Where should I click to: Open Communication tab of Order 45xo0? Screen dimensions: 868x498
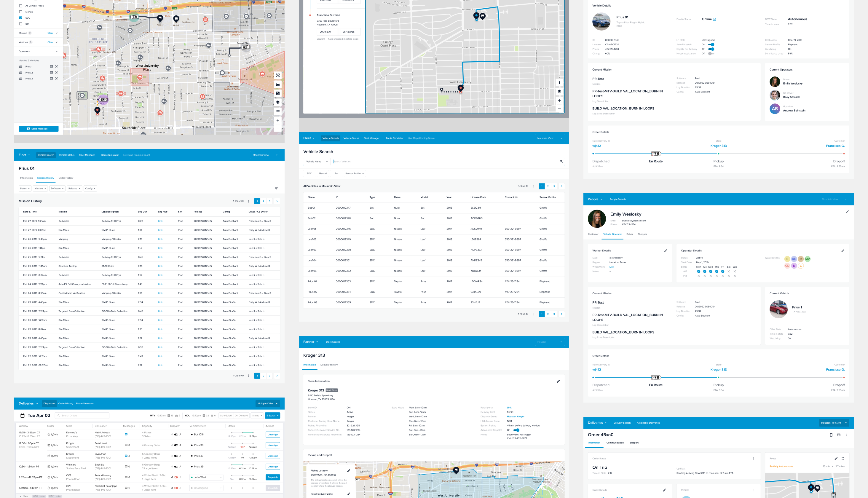tap(615, 443)
